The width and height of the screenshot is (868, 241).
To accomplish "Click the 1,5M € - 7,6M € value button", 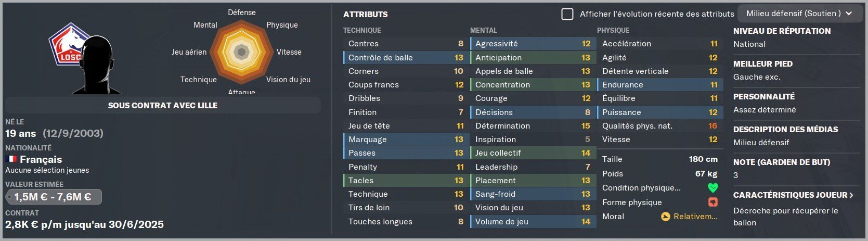I will 53,197.
